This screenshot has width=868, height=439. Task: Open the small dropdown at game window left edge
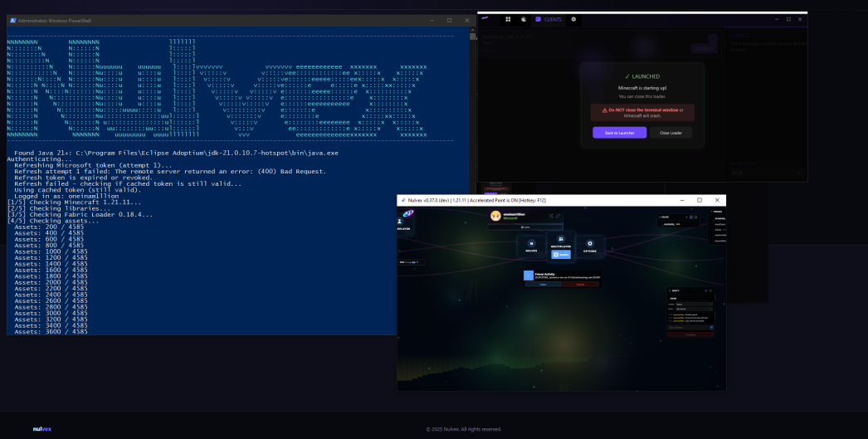(x=411, y=262)
